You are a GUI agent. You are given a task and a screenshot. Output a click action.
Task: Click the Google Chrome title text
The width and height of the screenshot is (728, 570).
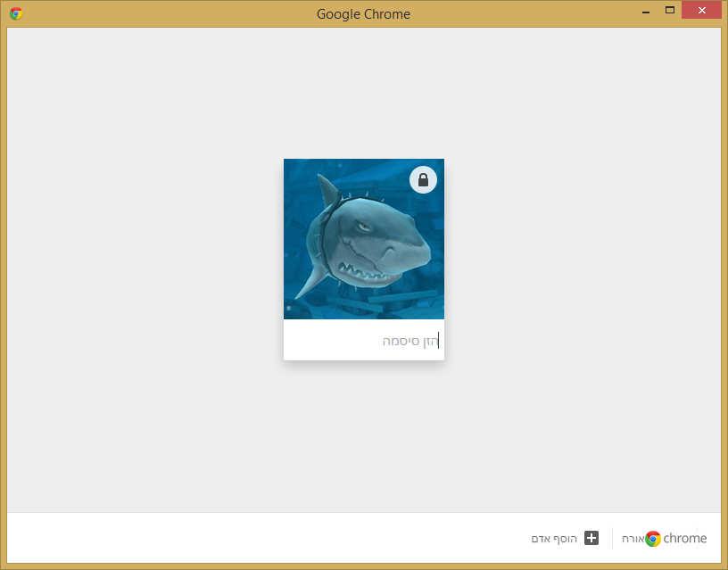click(363, 14)
